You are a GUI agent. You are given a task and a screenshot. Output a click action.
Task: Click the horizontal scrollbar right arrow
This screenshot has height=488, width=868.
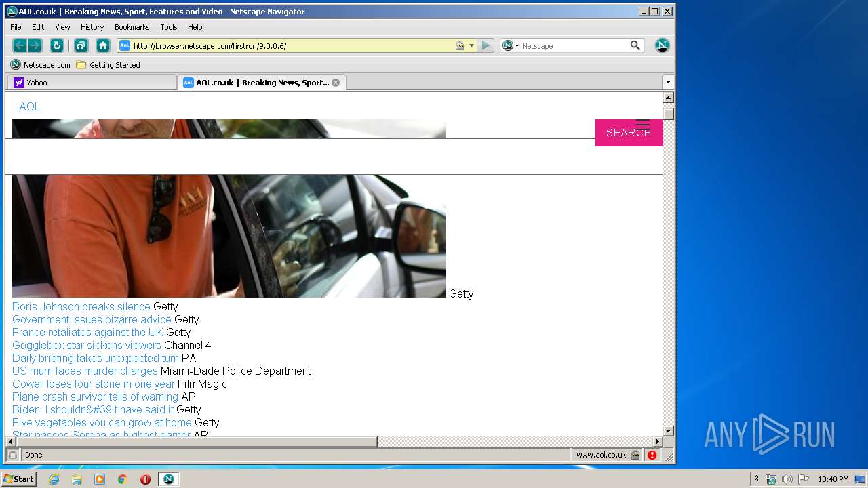[x=657, y=442]
